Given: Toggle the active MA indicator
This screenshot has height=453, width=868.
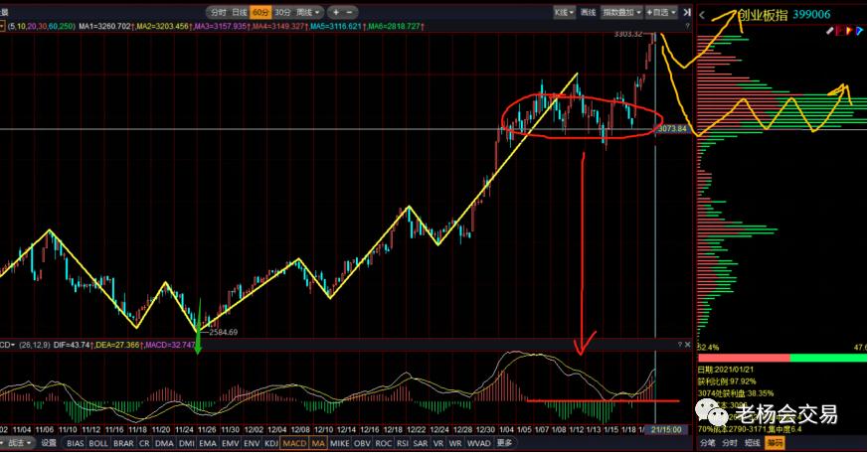Looking at the screenshot, I should (318, 443).
